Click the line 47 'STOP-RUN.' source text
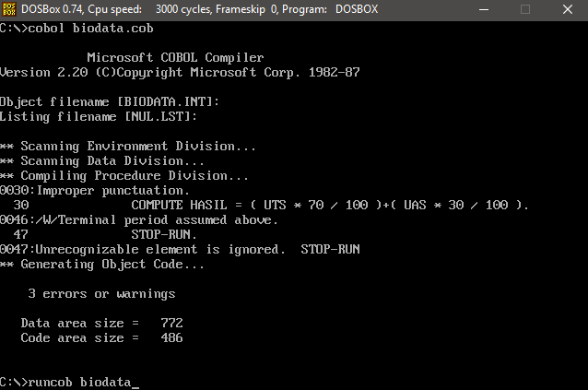This screenshot has height=390, width=588. [x=164, y=235]
